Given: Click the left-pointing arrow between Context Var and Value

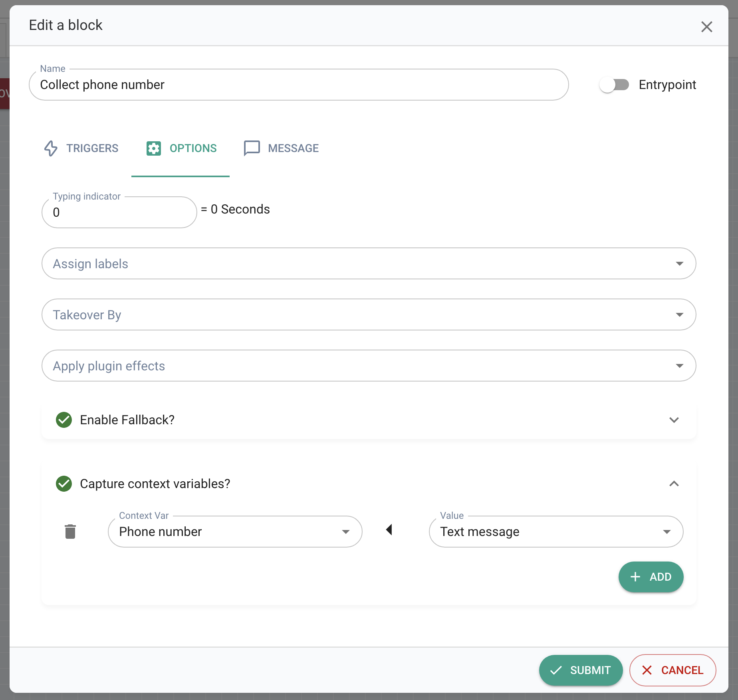Looking at the screenshot, I should click(x=389, y=530).
